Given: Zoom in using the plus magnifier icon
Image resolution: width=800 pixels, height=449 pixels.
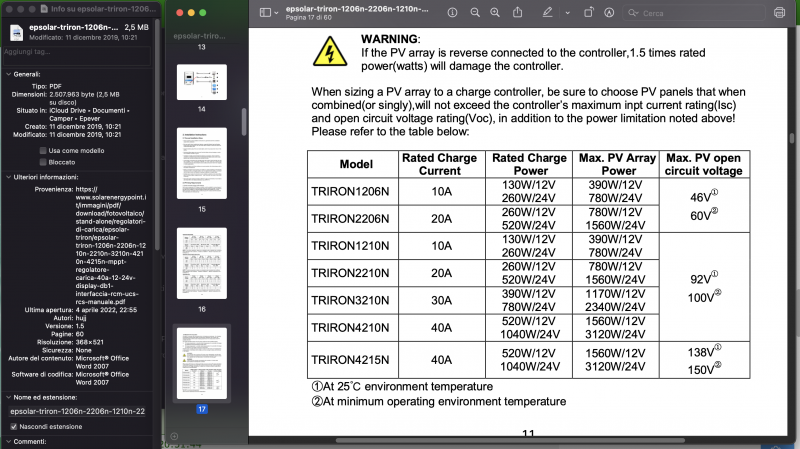Looking at the screenshot, I should 493,13.
